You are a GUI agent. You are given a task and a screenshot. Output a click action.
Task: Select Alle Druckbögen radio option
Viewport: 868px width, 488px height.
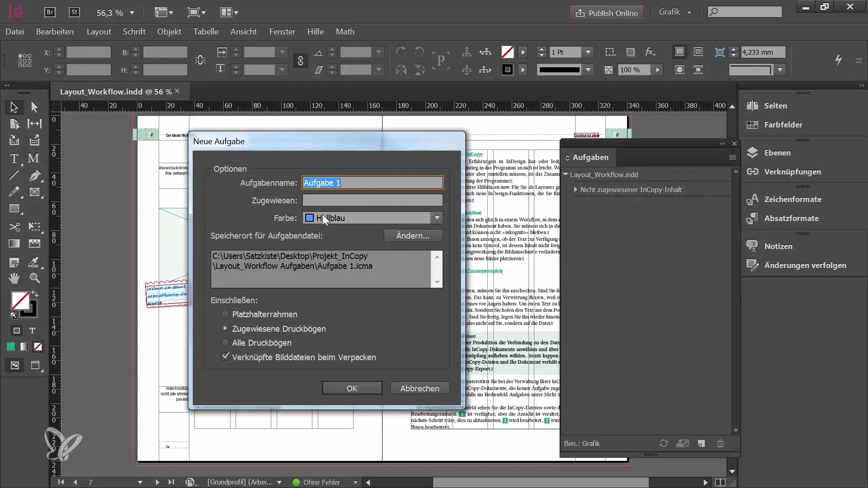click(225, 343)
